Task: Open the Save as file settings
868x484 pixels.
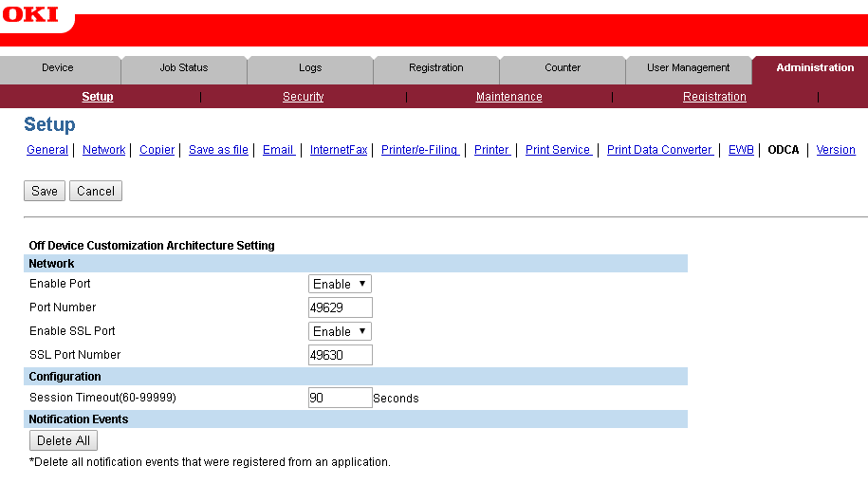Action: pos(218,150)
